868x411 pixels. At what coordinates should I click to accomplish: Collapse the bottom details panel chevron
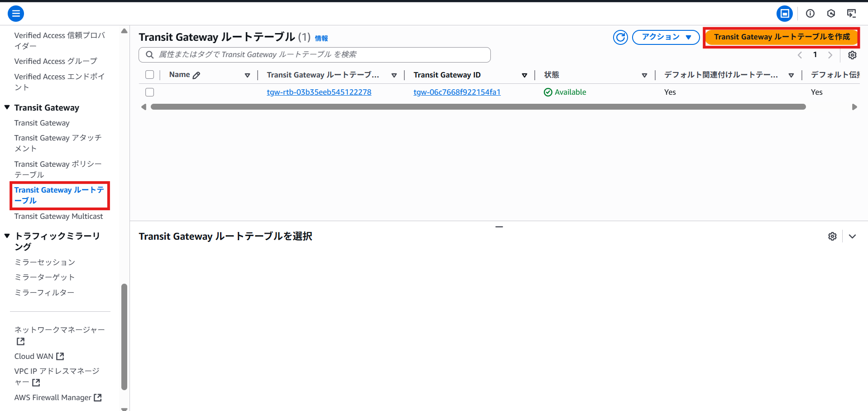[852, 236]
